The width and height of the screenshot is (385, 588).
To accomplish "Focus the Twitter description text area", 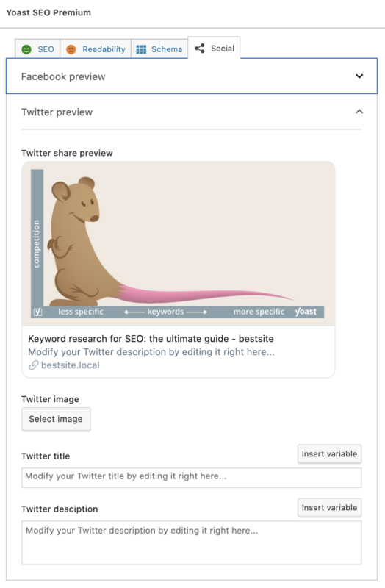I will point(192,542).
